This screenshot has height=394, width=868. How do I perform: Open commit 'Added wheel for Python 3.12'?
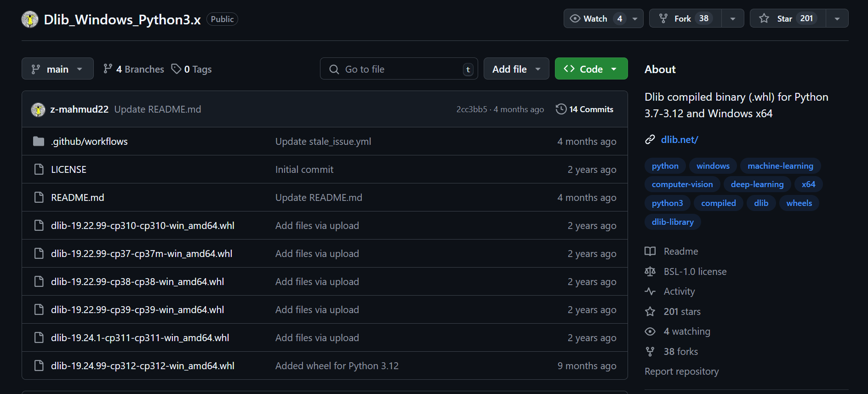click(337, 366)
